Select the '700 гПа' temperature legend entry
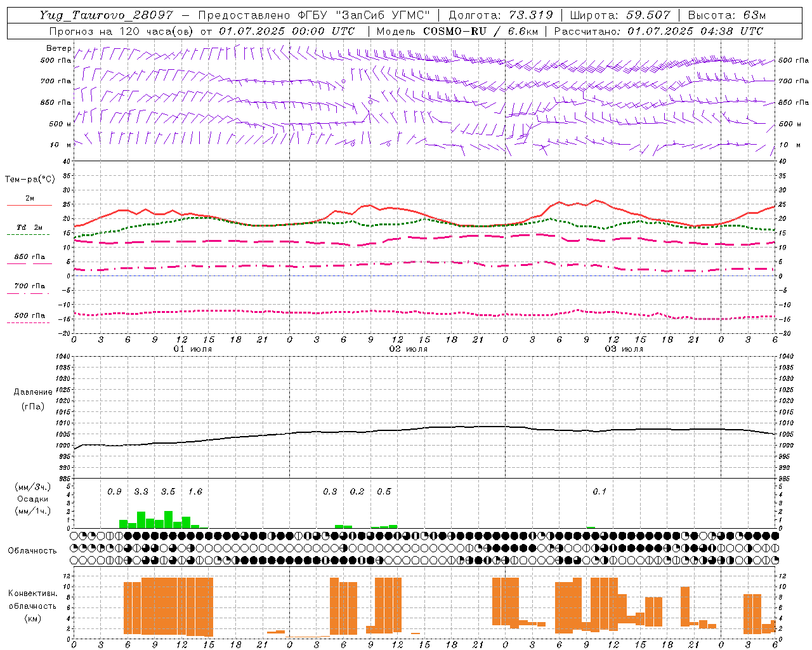 point(29,286)
